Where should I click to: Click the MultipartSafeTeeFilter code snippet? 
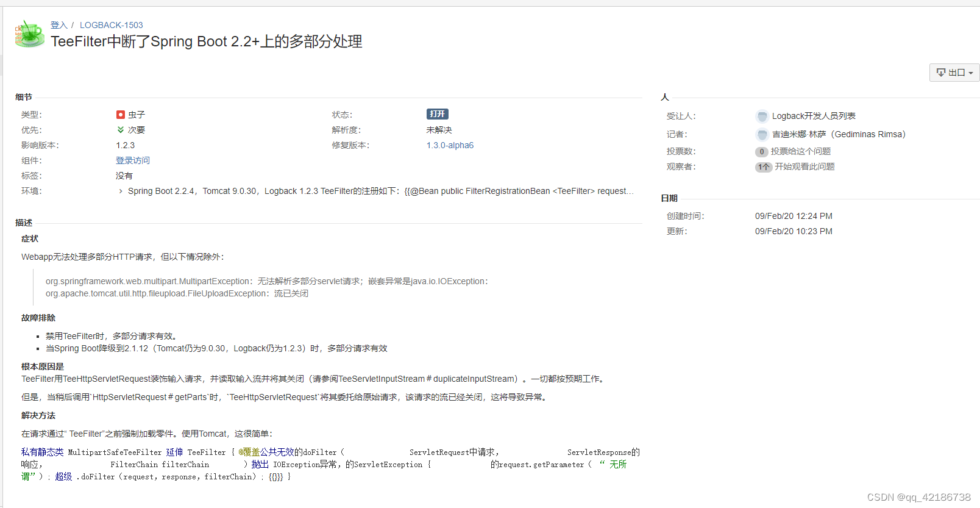tap(330, 464)
